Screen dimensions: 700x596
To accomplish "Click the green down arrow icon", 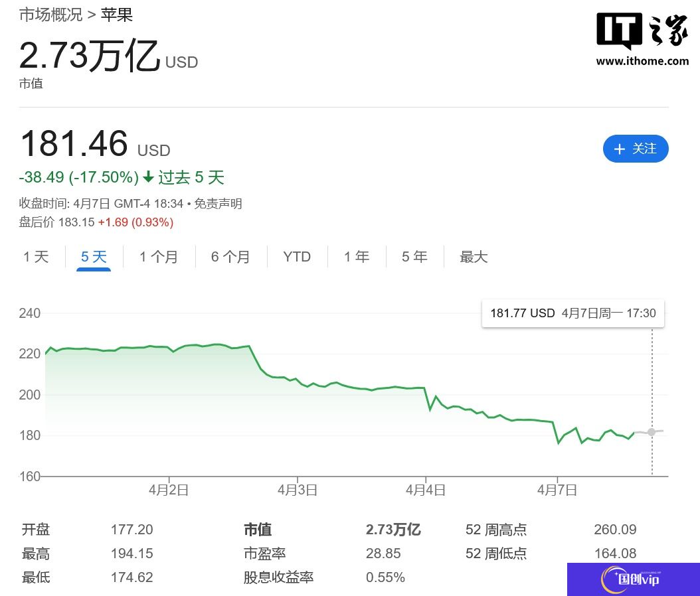I will pos(148,178).
